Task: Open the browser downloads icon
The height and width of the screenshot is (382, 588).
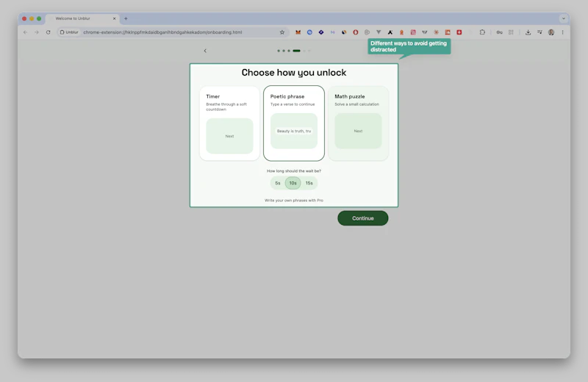Action: coord(528,32)
